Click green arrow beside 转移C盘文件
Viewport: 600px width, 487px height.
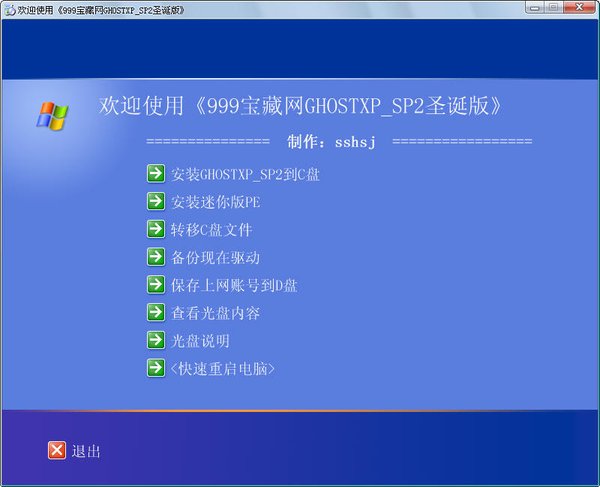coord(156,229)
